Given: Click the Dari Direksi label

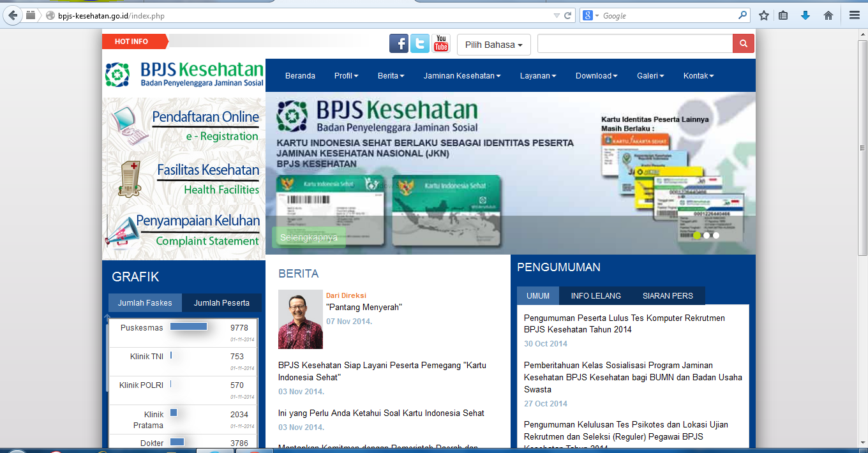Looking at the screenshot, I should tap(347, 295).
